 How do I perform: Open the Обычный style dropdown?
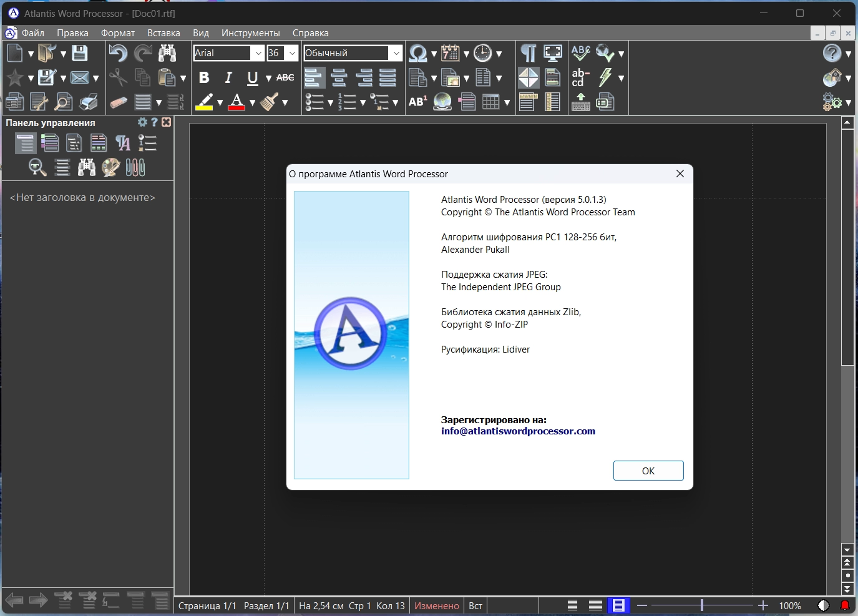click(x=396, y=53)
